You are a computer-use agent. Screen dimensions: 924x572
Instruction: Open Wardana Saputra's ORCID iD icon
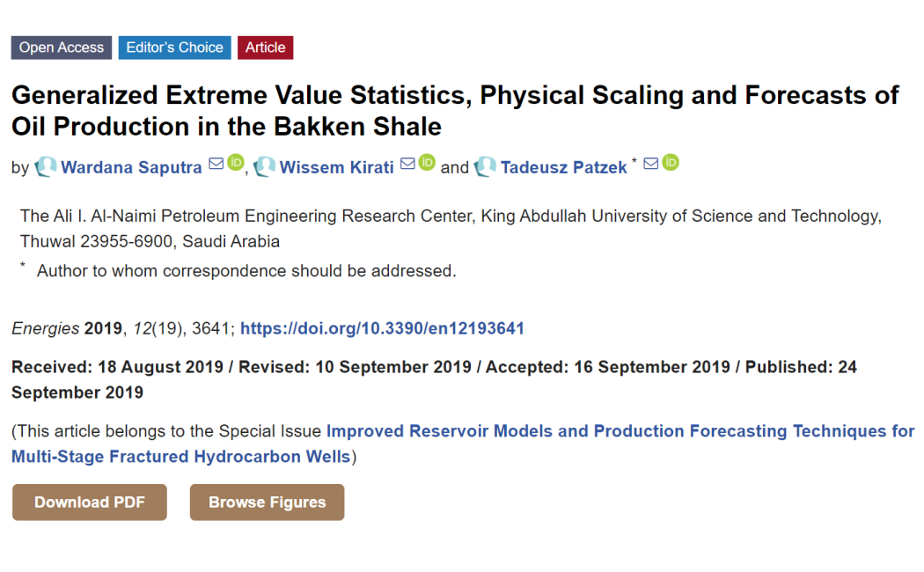[x=236, y=162]
